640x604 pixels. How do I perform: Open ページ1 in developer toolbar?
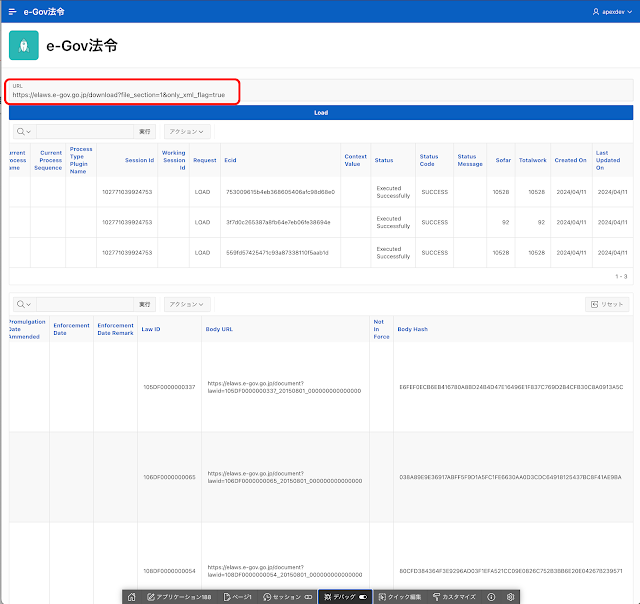[238, 597]
